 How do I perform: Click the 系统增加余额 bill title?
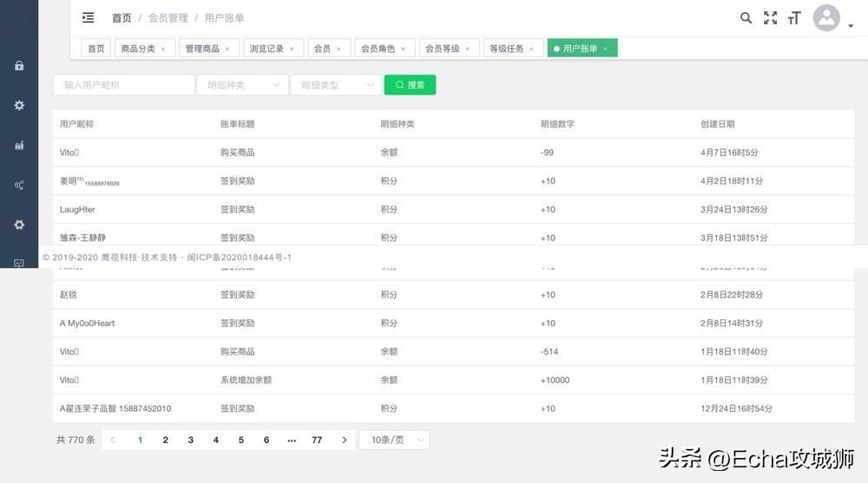pyautogui.click(x=246, y=380)
